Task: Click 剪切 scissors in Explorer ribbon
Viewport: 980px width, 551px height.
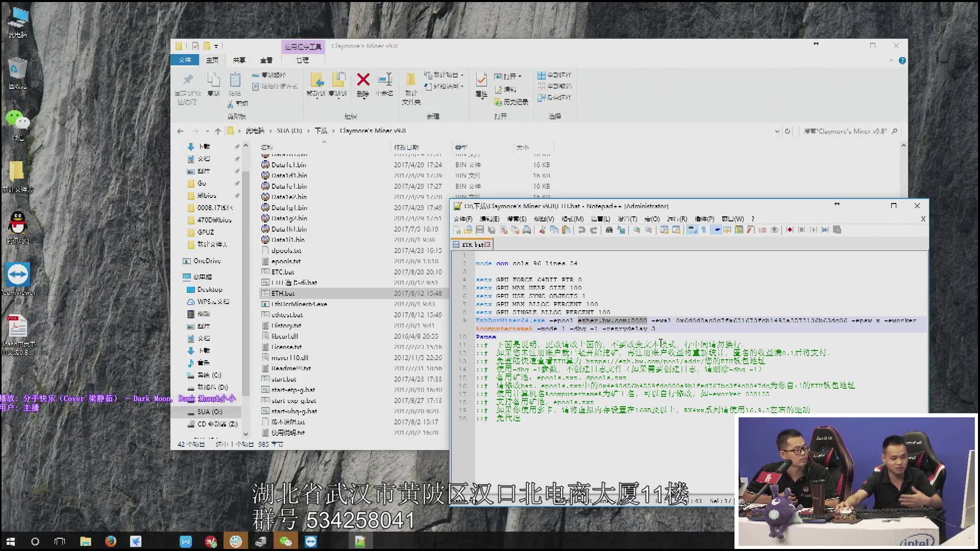Action: pos(237,104)
